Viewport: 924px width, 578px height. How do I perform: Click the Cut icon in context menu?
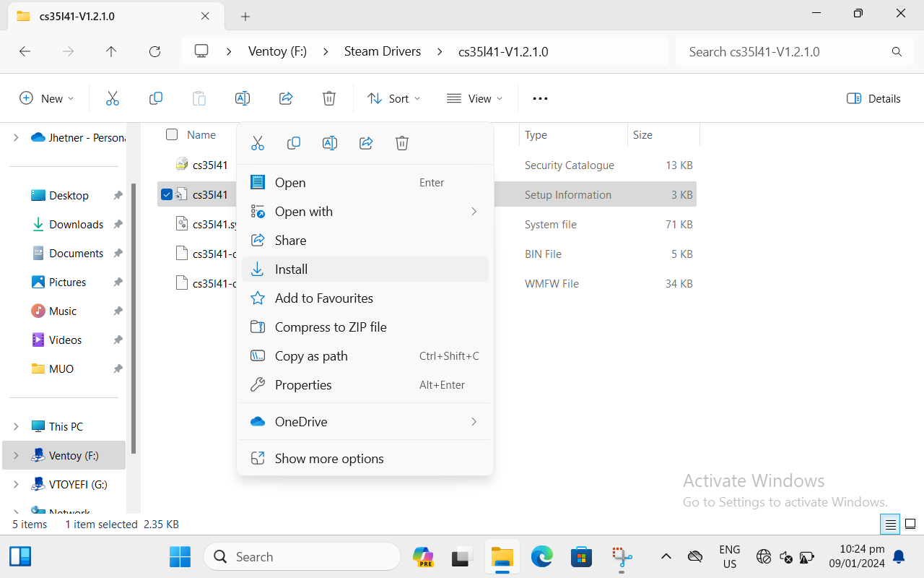pyautogui.click(x=258, y=143)
